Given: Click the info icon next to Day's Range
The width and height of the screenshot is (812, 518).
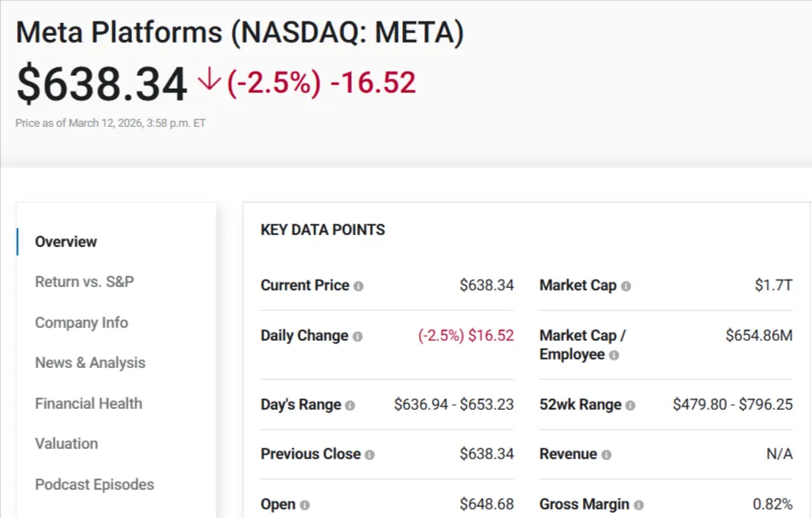Looking at the screenshot, I should click(x=349, y=405).
